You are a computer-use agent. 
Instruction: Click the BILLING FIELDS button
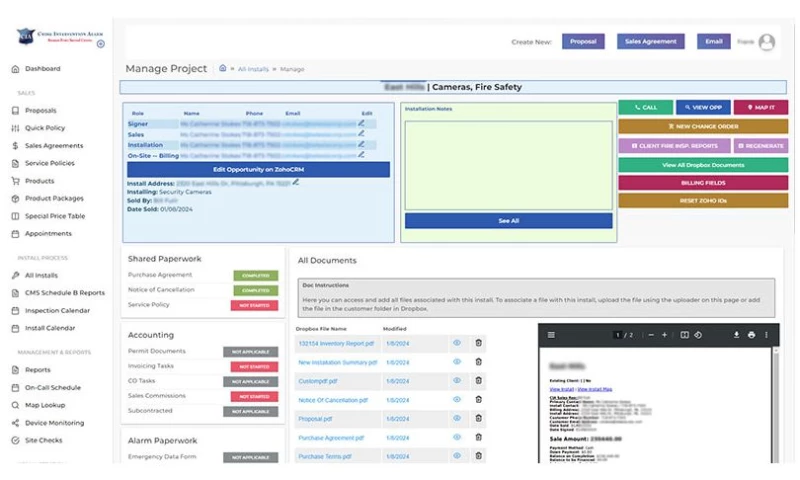703,183
